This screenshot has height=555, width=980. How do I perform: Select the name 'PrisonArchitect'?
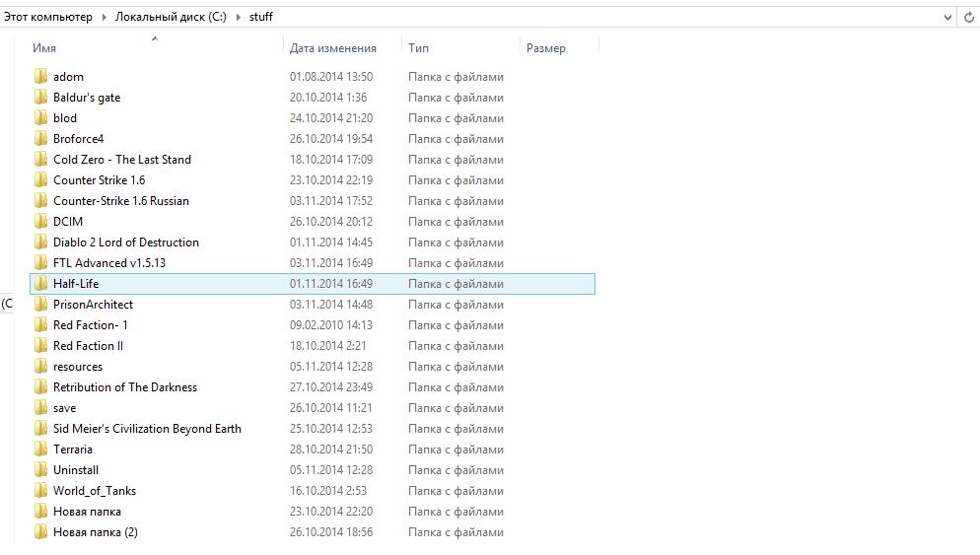click(x=93, y=305)
